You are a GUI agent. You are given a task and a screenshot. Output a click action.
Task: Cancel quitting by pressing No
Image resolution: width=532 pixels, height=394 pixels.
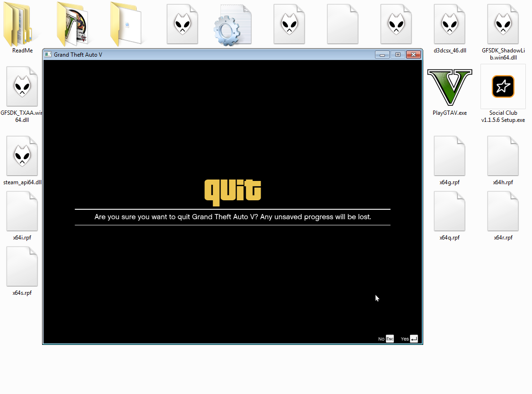pyautogui.click(x=385, y=339)
